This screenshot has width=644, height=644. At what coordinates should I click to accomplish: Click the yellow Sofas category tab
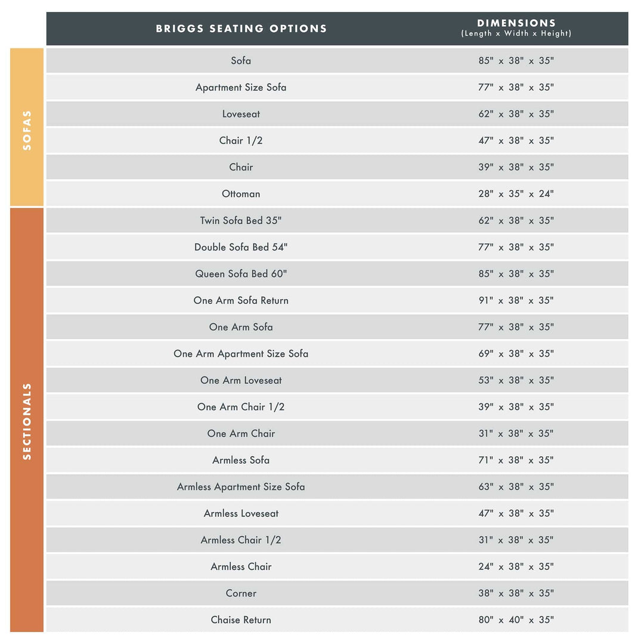click(27, 128)
